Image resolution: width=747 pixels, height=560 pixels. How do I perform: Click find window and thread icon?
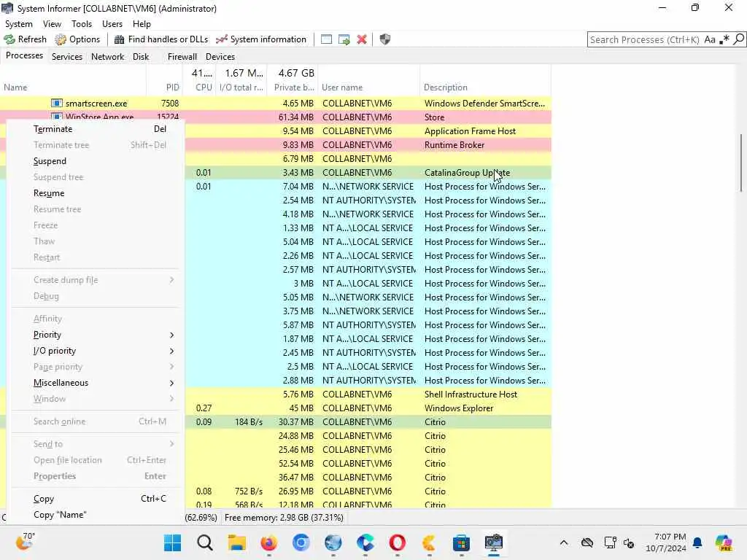[x=344, y=39]
